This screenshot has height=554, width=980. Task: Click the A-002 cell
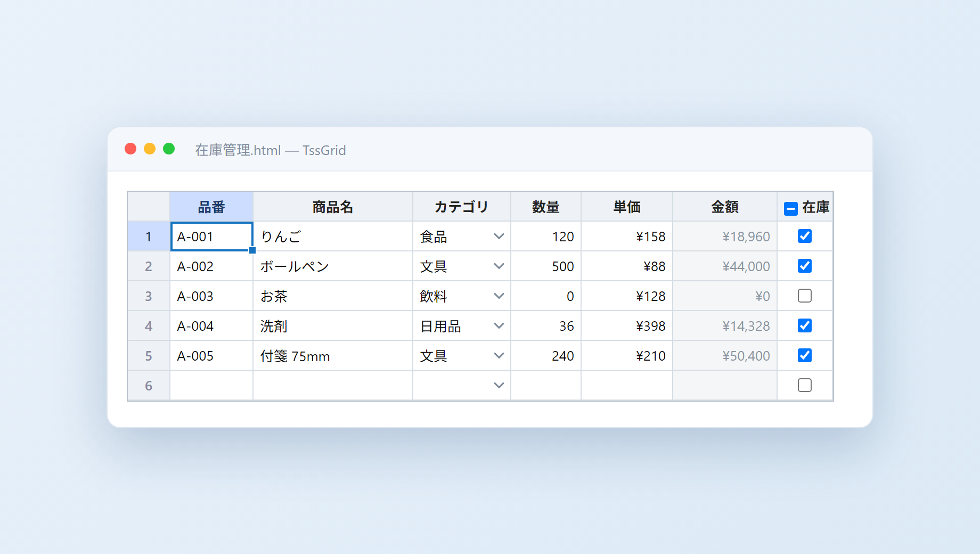pyautogui.click(x=211, y=266)
